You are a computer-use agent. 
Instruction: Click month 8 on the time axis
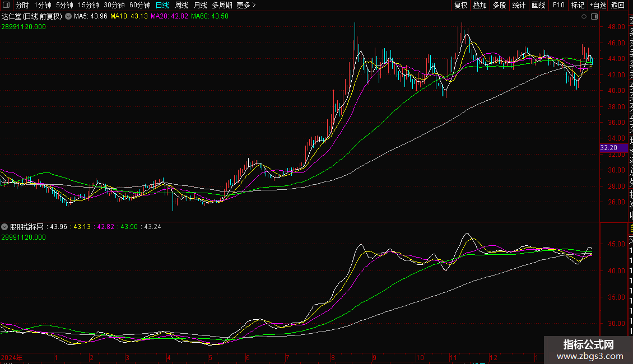(x=333, y=357)
